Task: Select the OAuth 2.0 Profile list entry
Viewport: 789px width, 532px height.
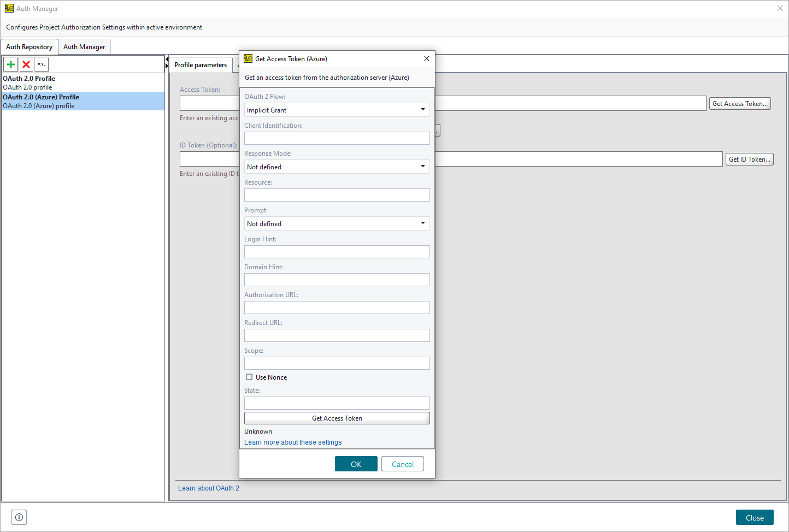Action: pyautogui.click(x=28, y=78)
